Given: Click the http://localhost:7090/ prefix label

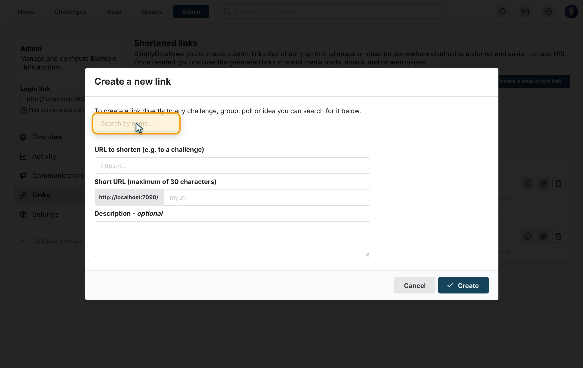Looking at the screenshot, I should [x=129, y=197].
